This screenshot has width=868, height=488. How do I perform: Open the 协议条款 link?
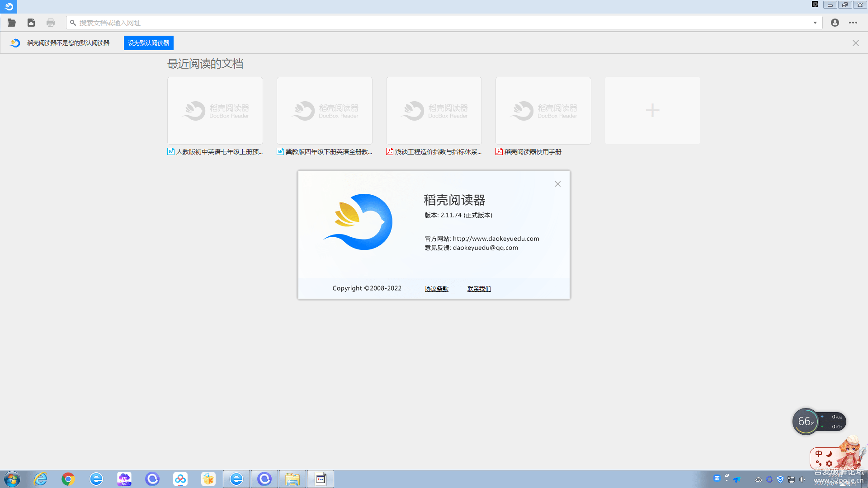coord(437,289)
